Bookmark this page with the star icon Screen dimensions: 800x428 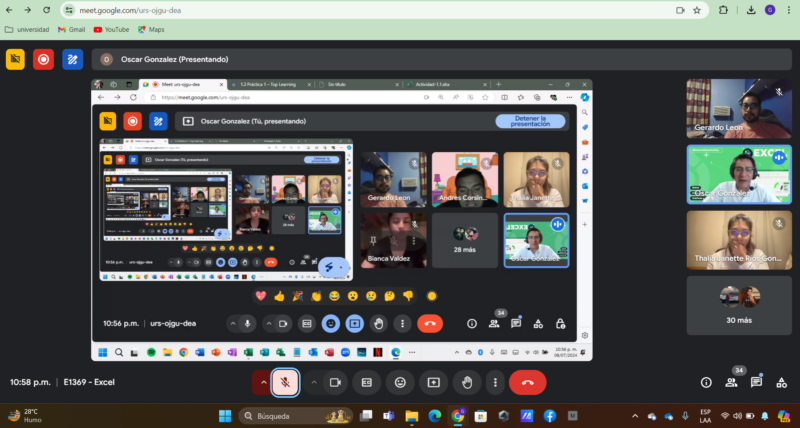click(x=696, y=10)
